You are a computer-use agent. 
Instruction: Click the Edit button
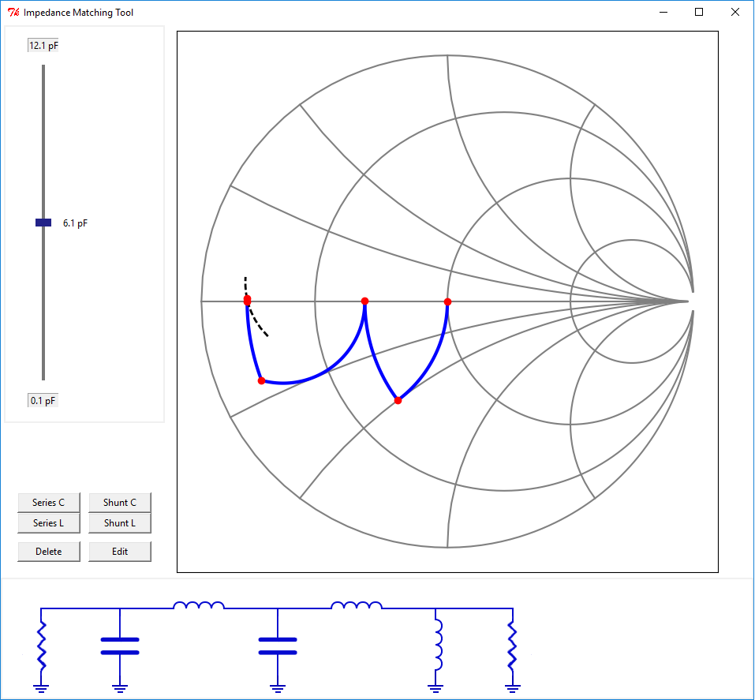point(120,552)
